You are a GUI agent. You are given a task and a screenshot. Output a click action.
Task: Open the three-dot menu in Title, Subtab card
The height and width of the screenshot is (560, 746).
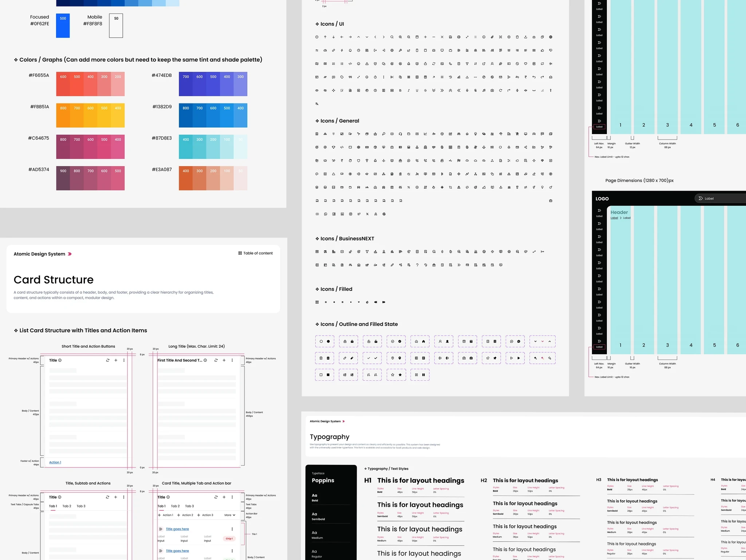124,497
